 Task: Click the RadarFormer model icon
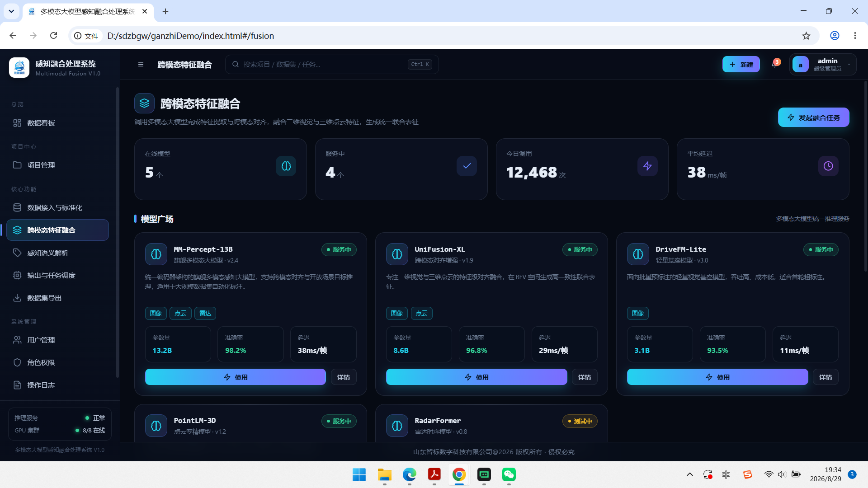click(397, 426)
